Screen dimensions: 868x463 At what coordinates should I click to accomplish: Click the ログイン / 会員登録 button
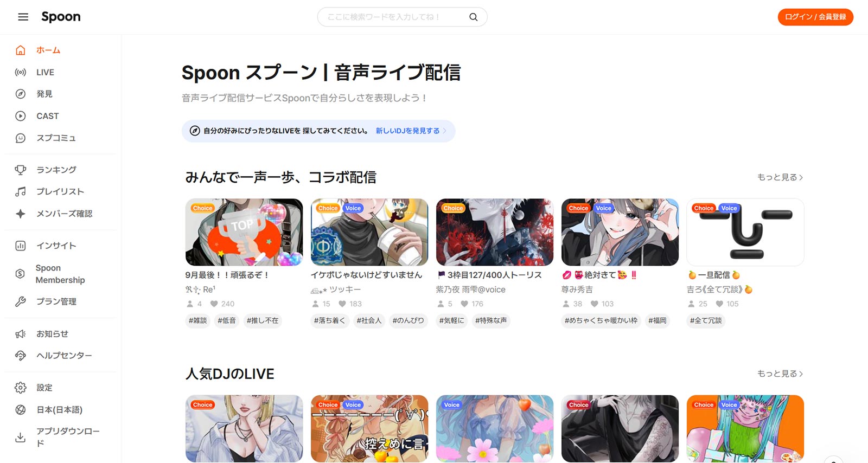pyautogui.click(x=815, y=17)
